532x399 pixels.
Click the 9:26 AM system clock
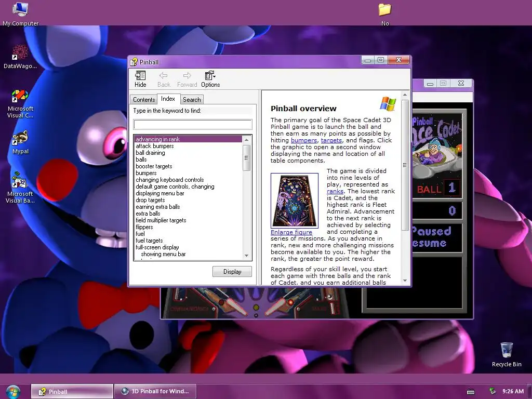(x=513, y=391)
